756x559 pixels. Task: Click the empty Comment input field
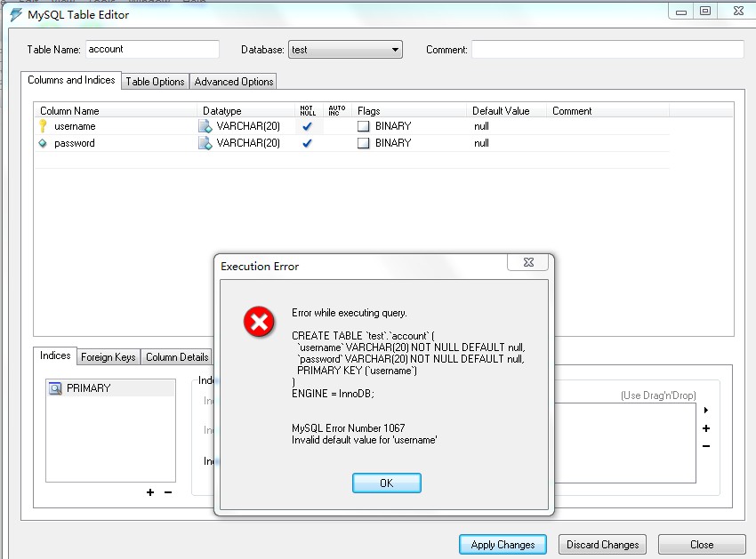607,50
